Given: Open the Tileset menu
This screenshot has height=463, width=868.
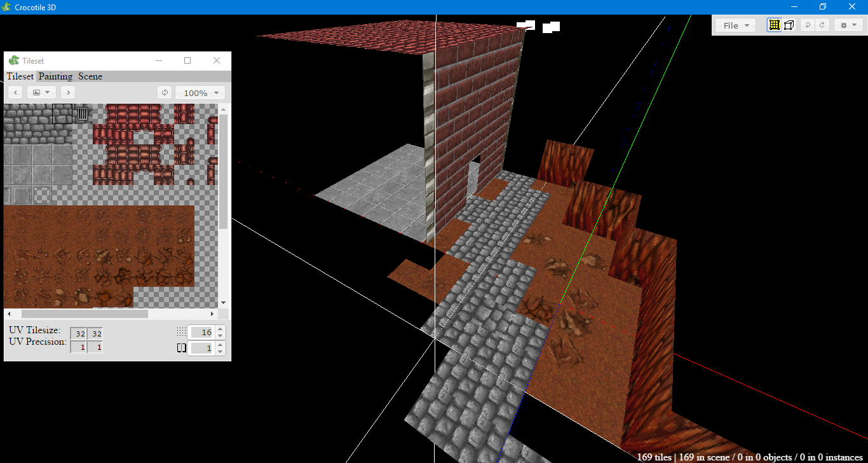Looking at the screenshot, I should tap(20, 76).
